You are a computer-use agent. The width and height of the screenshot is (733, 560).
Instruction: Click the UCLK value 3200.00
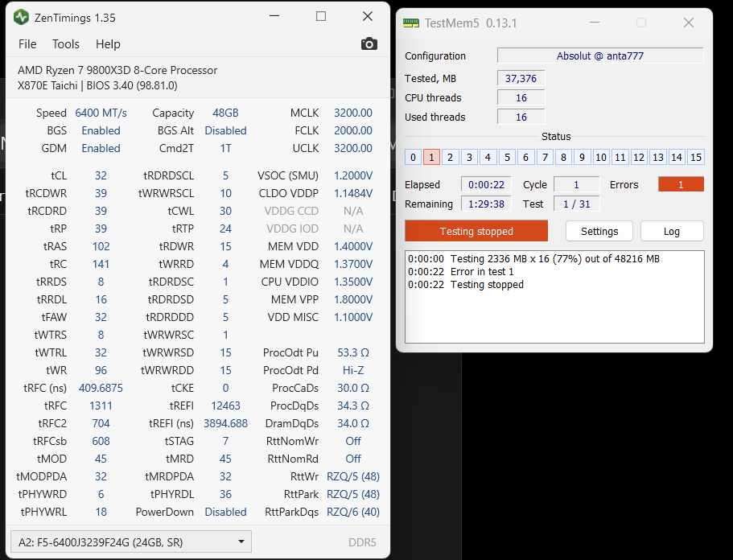pyautogui.click(x=353, y=148)
